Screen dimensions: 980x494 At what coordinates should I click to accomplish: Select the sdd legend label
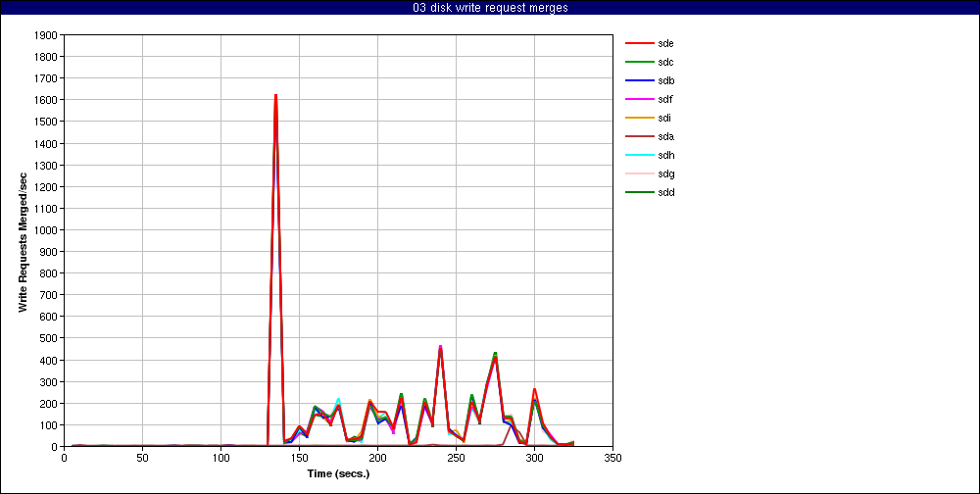(665, 192)
